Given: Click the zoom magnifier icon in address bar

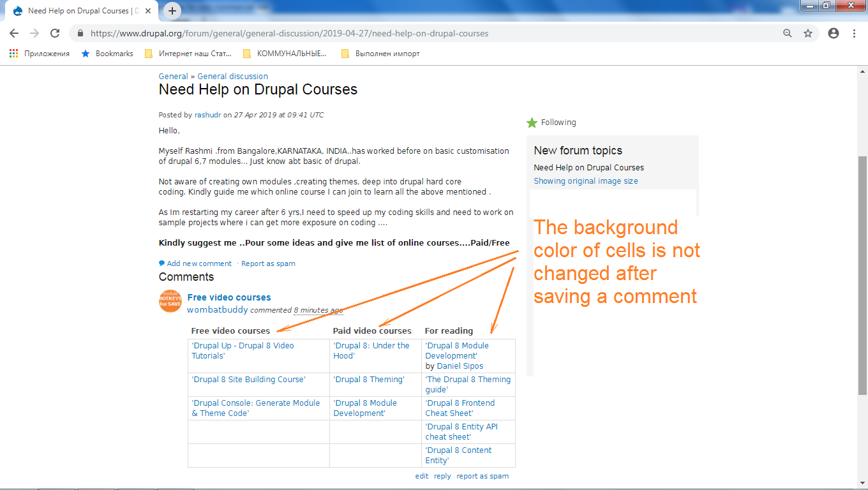Looking at the screenshot, I should coord(788,33).
